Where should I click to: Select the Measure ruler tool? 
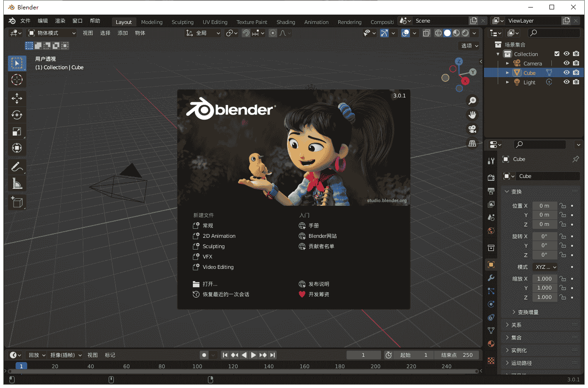[x=17, y=183]
